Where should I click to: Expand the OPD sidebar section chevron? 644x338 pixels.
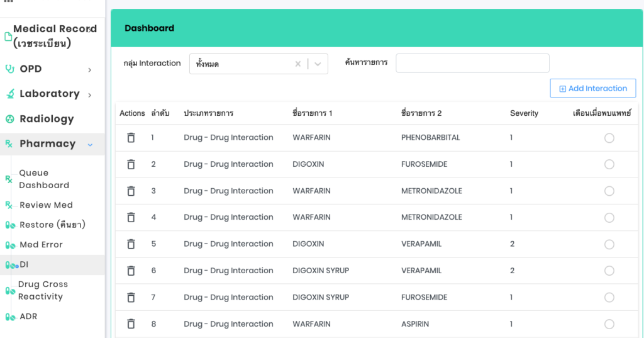[90, 70]
